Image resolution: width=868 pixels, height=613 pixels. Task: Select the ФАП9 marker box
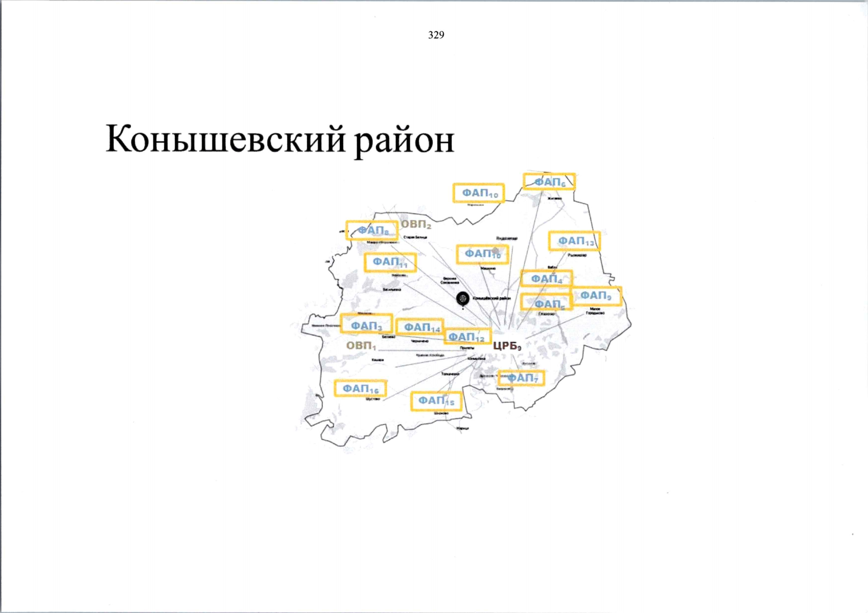pos(596,296)
